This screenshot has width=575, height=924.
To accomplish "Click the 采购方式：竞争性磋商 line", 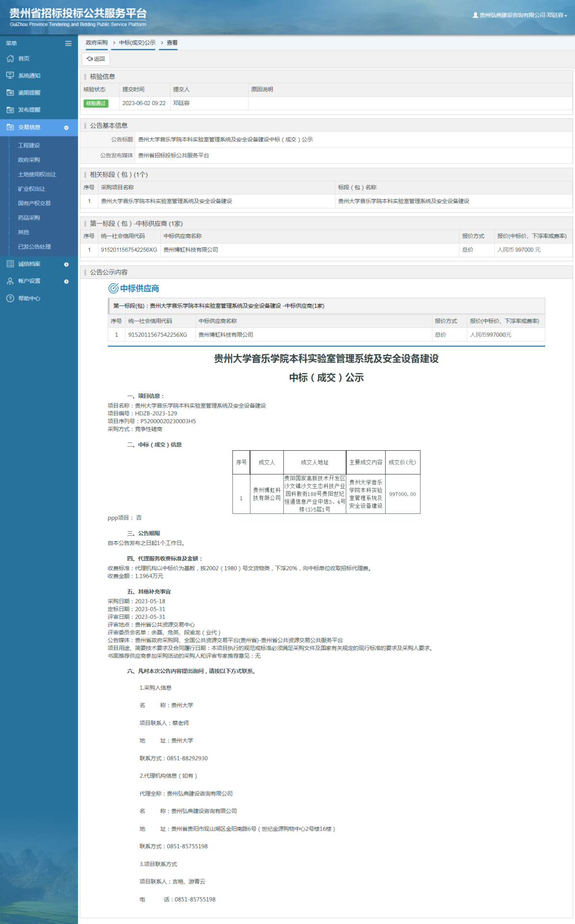I will click(135, 429).
